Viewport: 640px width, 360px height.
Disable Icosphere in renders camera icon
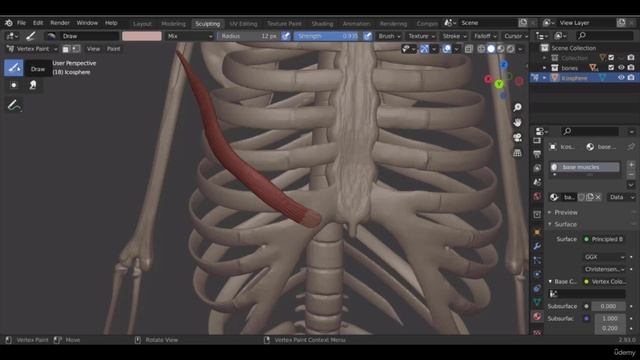click(x=631, y=78)
